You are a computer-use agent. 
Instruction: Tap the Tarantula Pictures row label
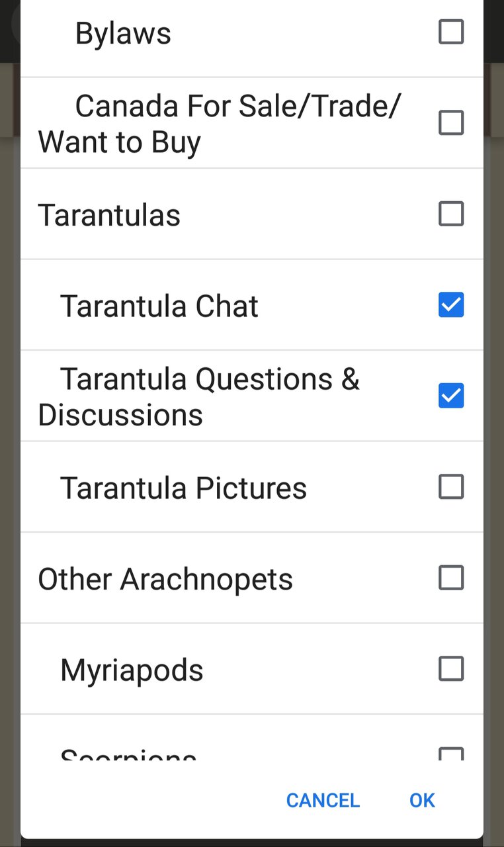pos(183,488)
